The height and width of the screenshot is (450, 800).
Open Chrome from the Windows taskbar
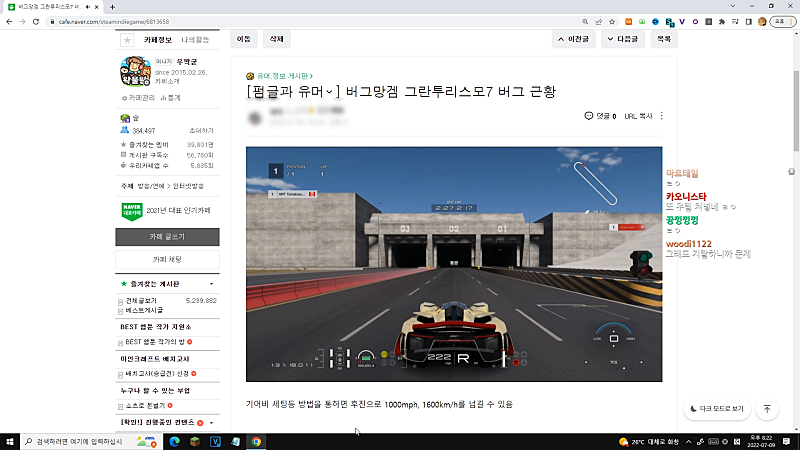(257, 441)
